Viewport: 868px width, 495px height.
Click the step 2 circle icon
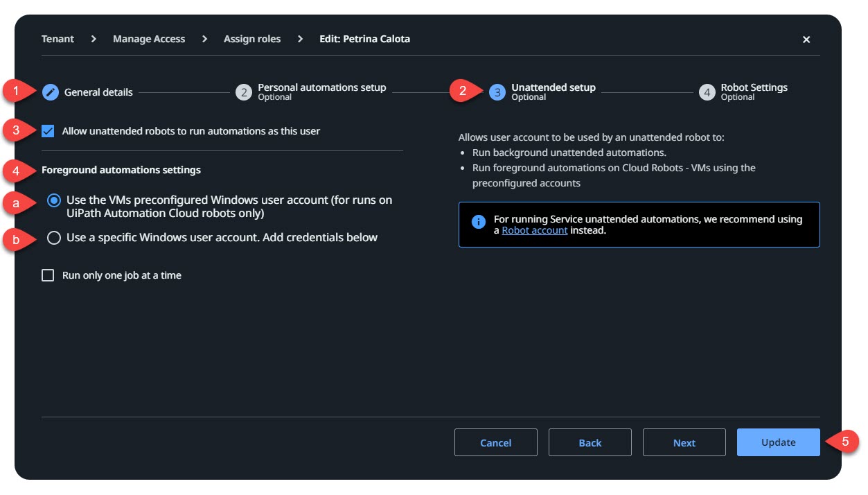[x=243, y=92]
